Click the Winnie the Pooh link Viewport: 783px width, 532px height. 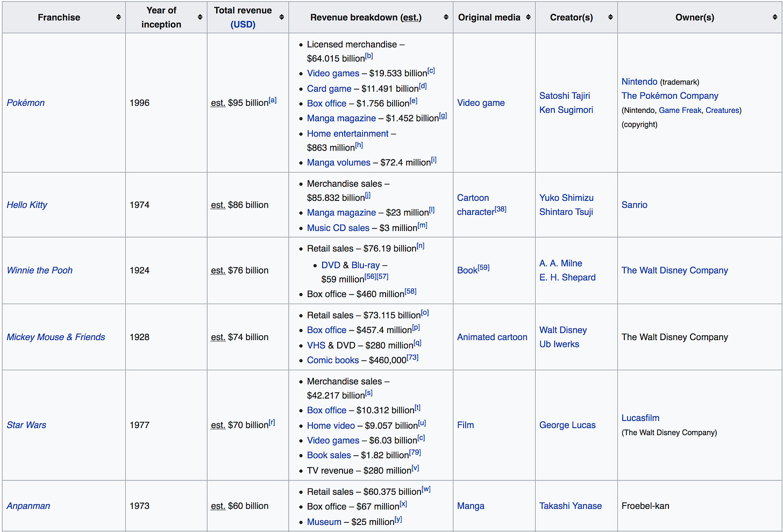40,270
